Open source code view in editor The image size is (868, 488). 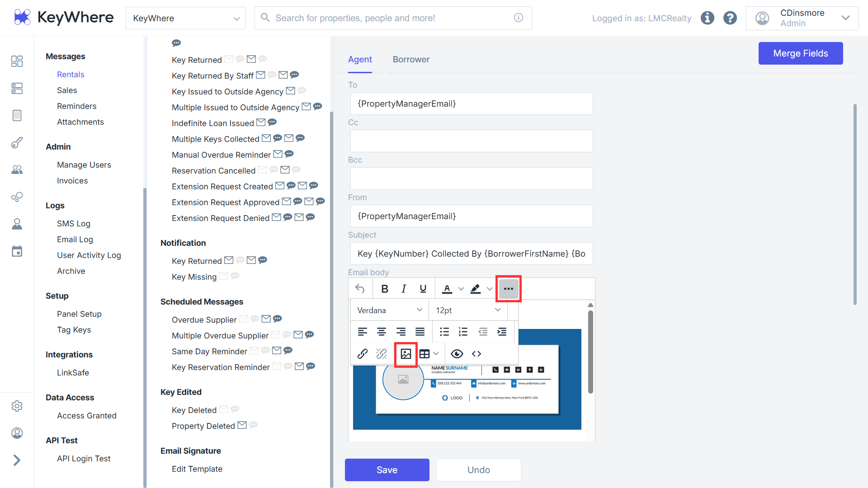pos(476,354)
